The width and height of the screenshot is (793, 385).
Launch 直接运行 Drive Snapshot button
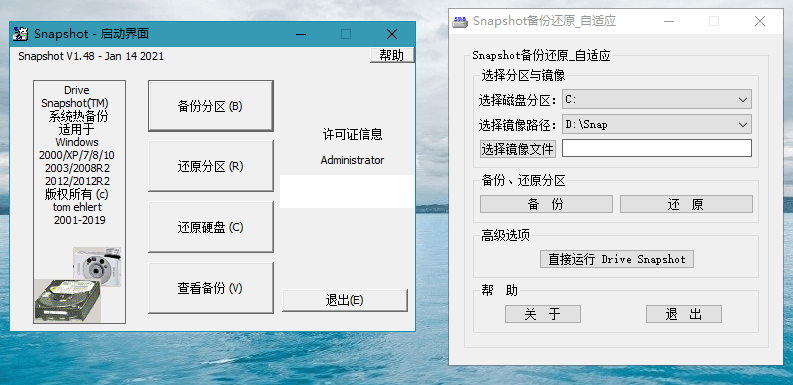[x=616, y=259]
